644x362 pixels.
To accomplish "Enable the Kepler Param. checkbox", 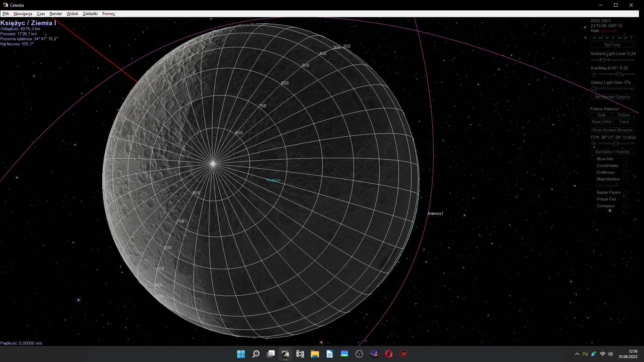I will click(626, 193).
